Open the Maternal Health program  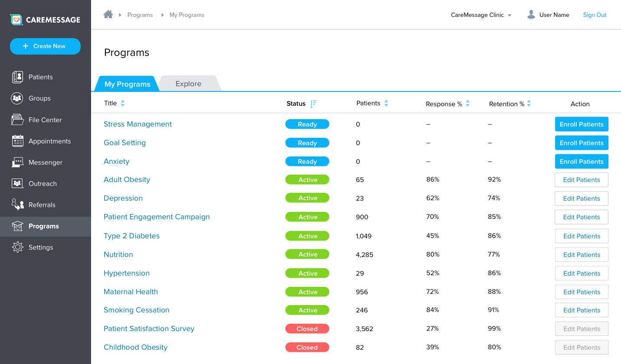131,292
